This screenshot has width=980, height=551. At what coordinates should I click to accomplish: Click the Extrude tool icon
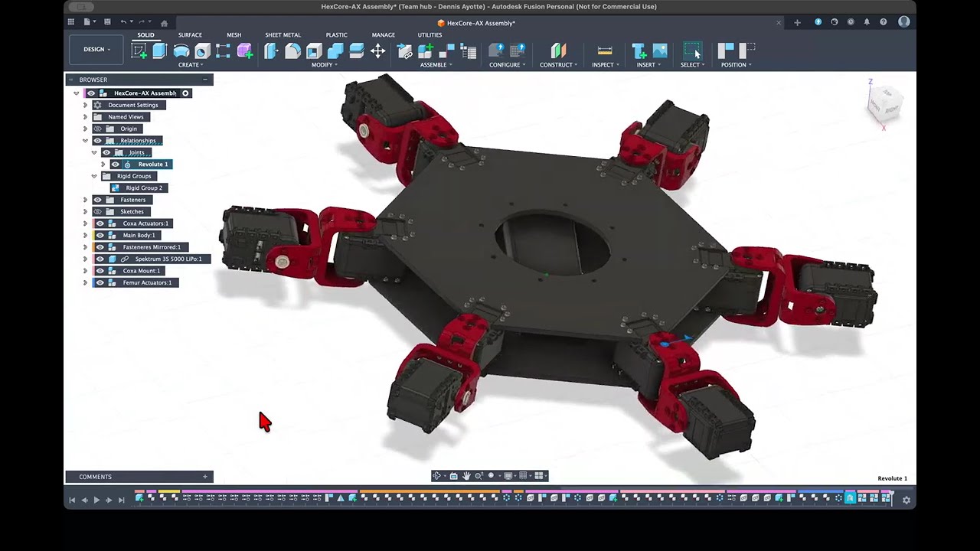159,51
